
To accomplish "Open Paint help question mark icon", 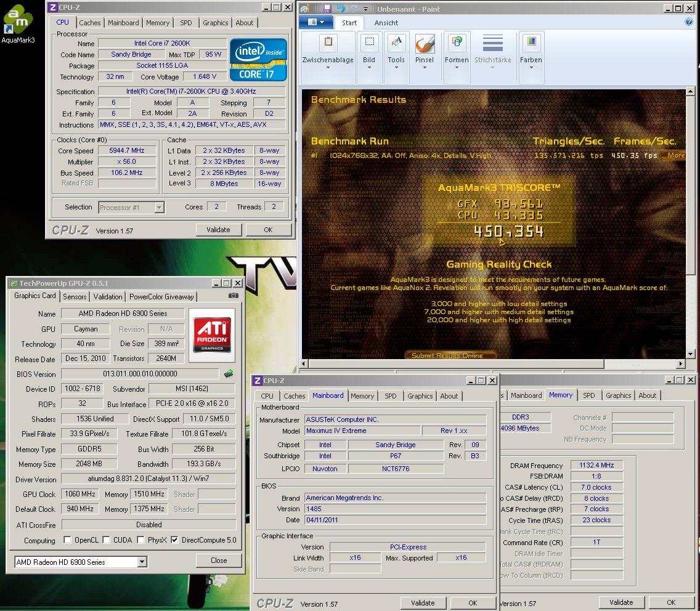I will pyautogui.click(x=689, y=22).
